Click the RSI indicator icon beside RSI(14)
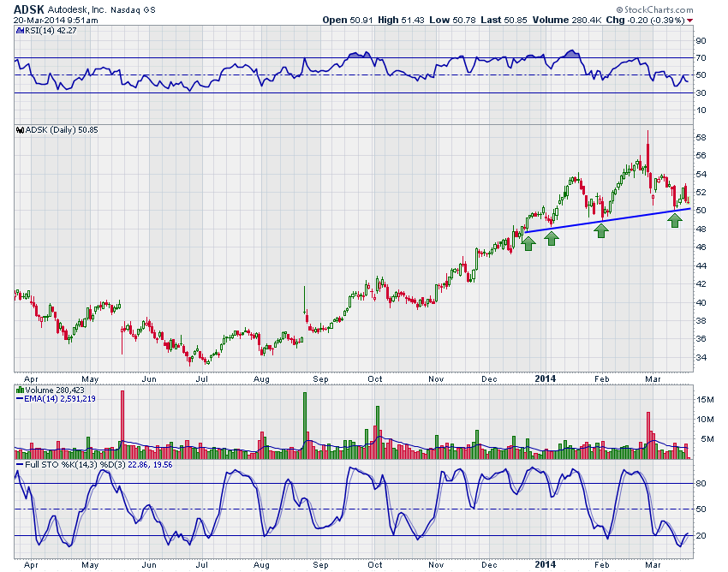Viewport: 728px width, 572px height. coord(20,31)
